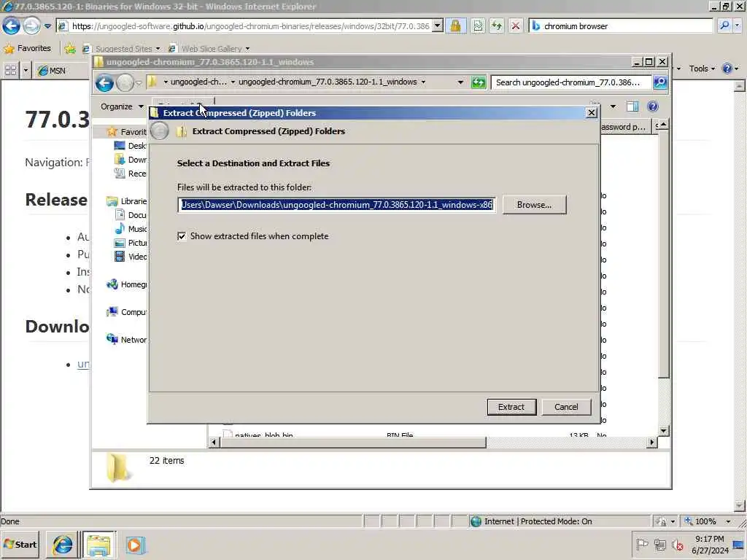This screenshot has height=560, width=747.
Task: Click the extraction destination folder path field
Action: (x=336, y=205)
